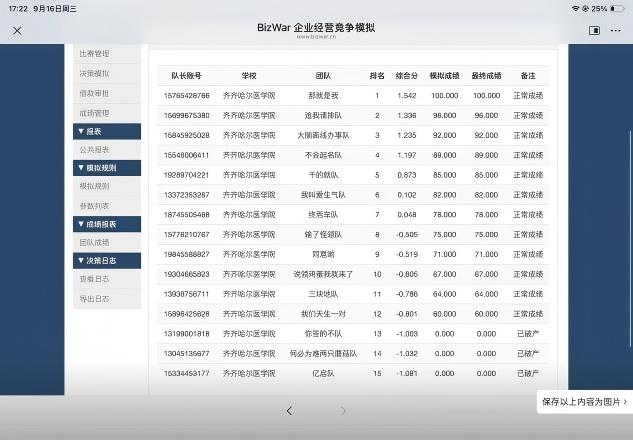Tap the battery status indicator

click(x=617, y=8)
